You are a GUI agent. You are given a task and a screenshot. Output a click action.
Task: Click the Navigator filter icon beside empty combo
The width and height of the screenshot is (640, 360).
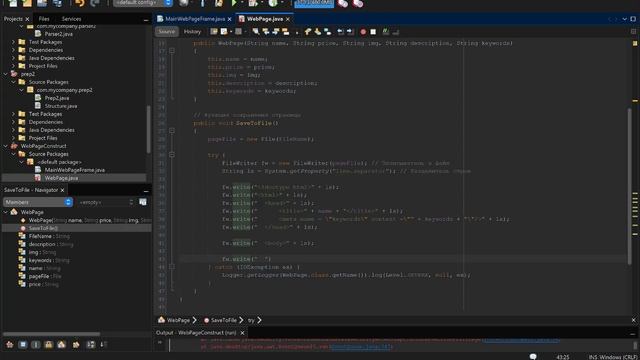click(x=142, y=202)
